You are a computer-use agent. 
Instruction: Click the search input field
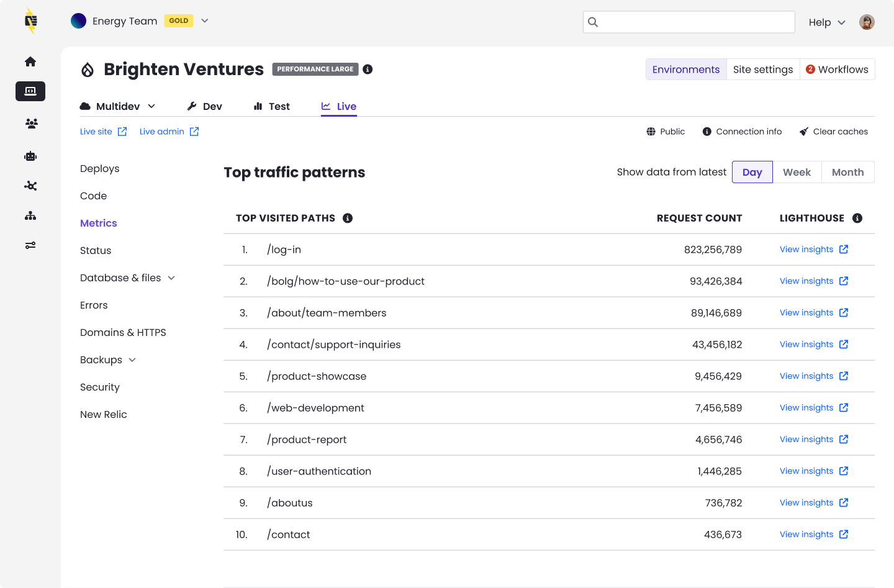pos(689,22)
